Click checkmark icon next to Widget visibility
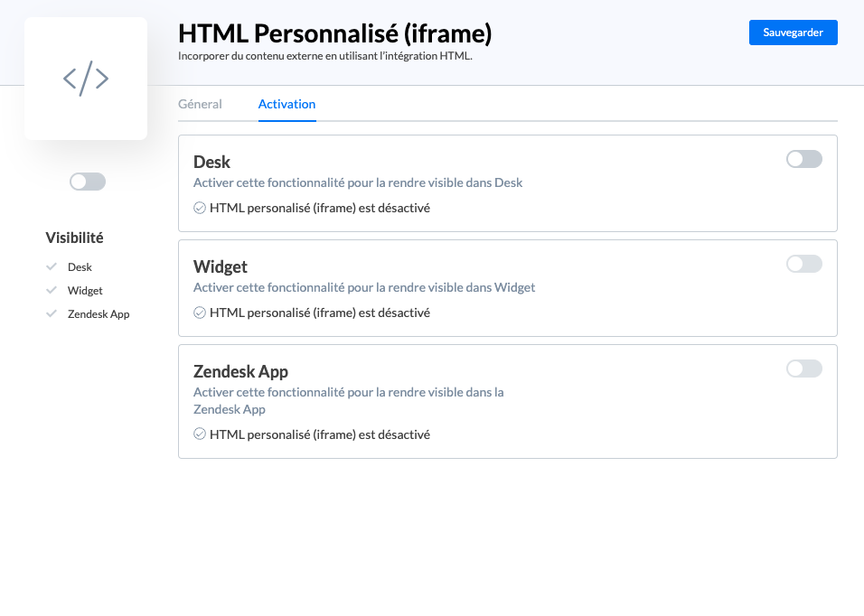The width and height of the screenshot is (864, 616). pos(52,291)
